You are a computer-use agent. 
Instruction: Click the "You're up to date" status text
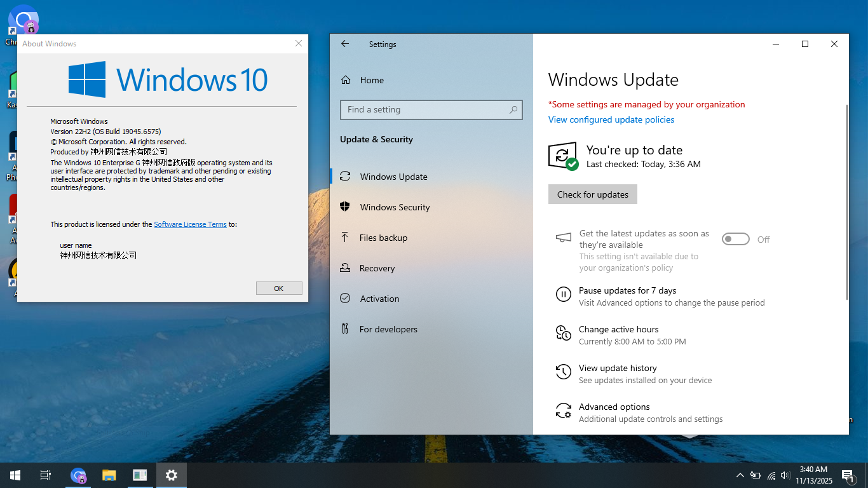(x=634, y=150)
